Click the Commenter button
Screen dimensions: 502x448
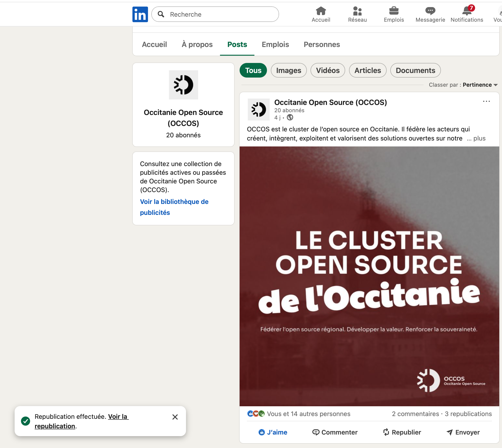click(335, 432)
